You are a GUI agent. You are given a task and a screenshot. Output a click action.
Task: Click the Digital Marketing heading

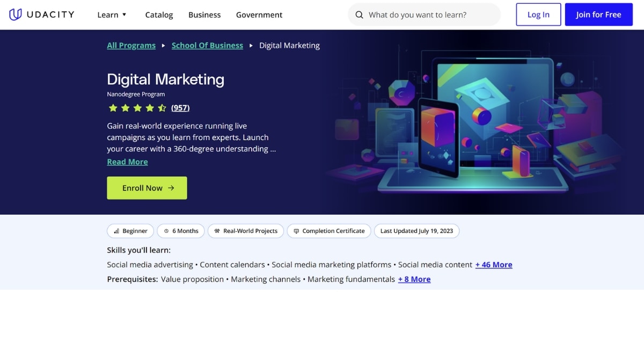[x=165, y=79]
